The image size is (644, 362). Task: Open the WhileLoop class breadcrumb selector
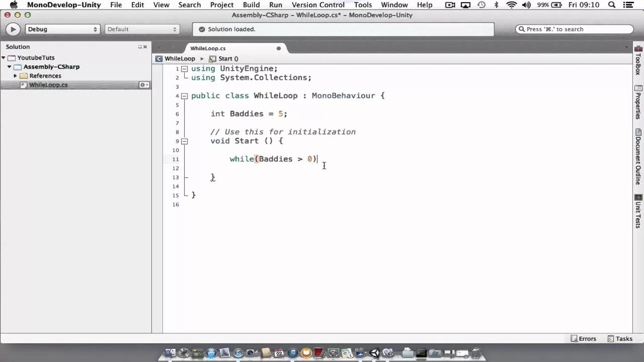180,59
